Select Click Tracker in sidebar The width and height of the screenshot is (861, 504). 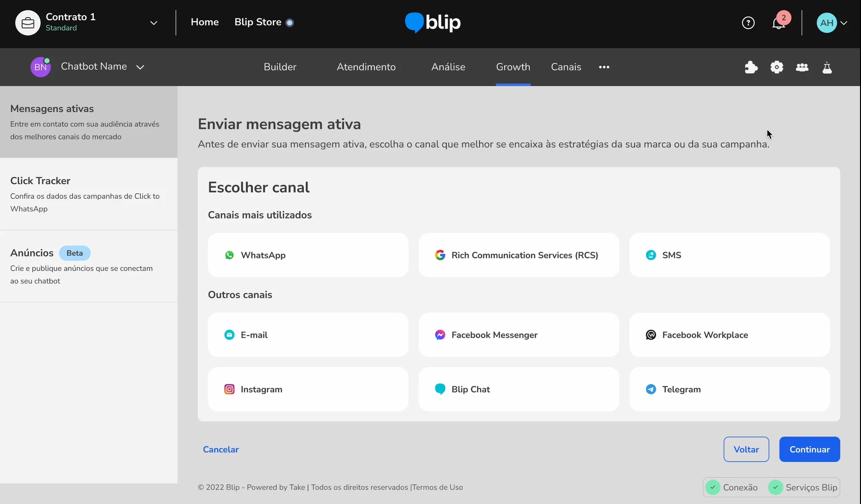[89, 194]
